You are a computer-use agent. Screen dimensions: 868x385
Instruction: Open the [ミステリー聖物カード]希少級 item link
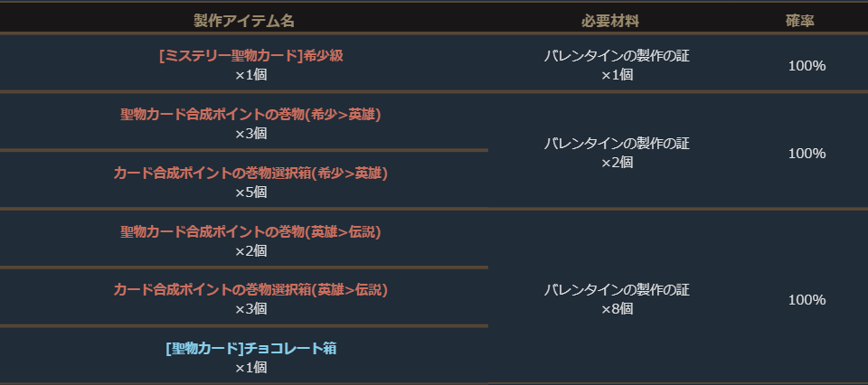click(250, 56)
